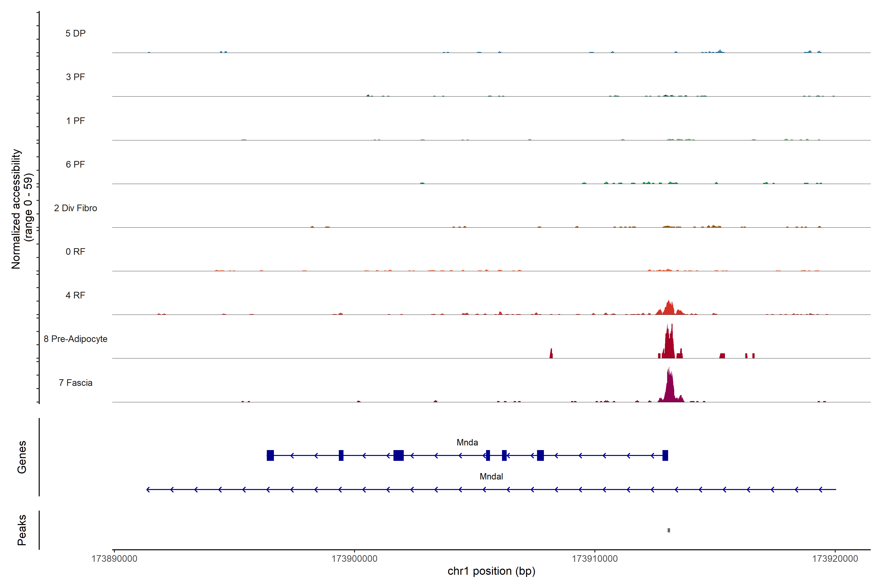Image resolution: width=882 pixels, height=588 pixels.
Task: Click the 173910000 axis tick label
Action: coord(595,559)
